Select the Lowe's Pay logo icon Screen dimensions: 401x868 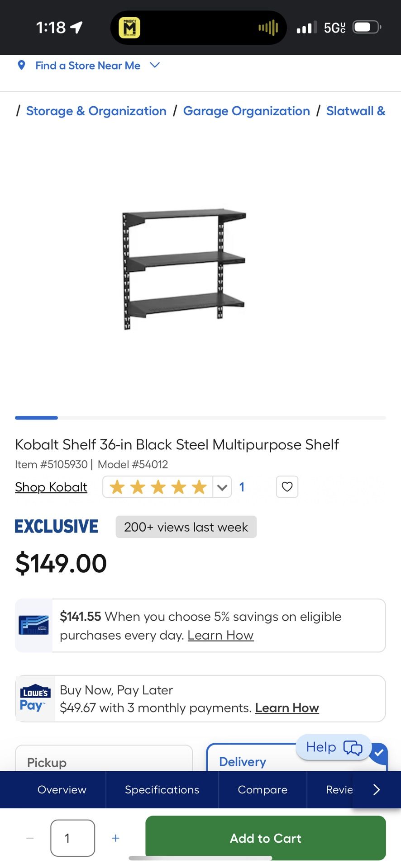pos(34,698)
